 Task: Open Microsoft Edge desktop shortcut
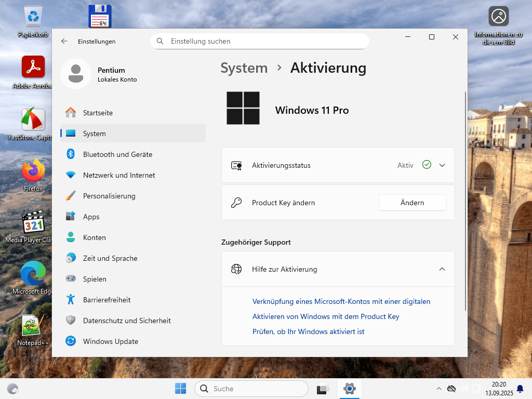click(33, 278)
